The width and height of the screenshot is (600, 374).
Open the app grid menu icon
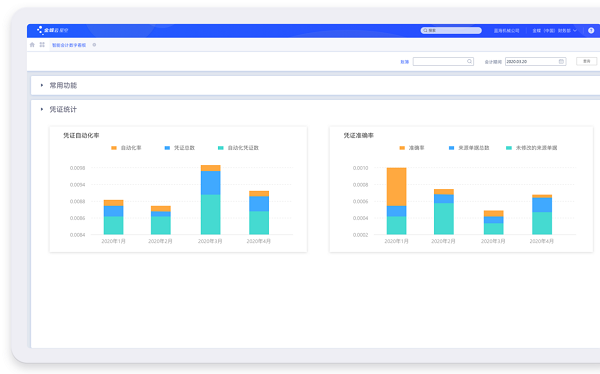pyautogui.click(x=42, y=45)
